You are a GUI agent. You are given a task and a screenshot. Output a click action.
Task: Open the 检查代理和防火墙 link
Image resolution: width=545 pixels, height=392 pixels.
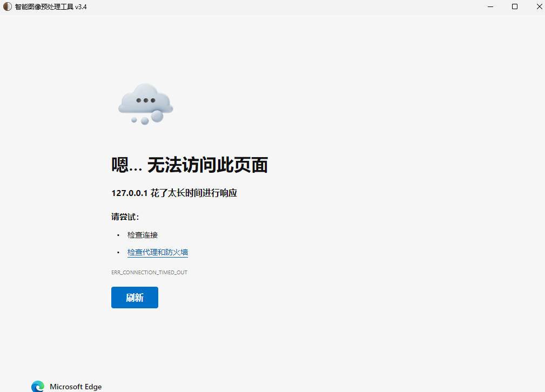[x=158, y=252]
